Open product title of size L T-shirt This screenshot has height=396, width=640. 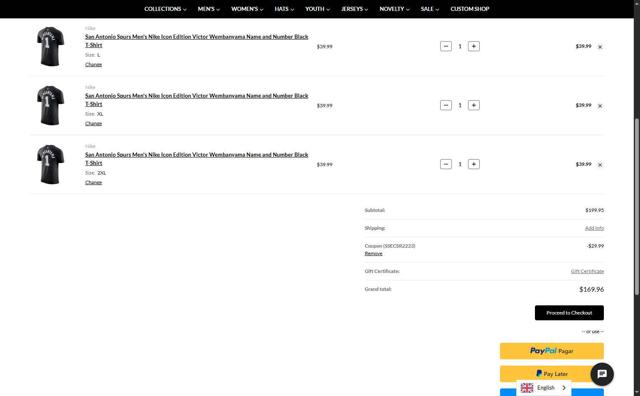[197, 41]
